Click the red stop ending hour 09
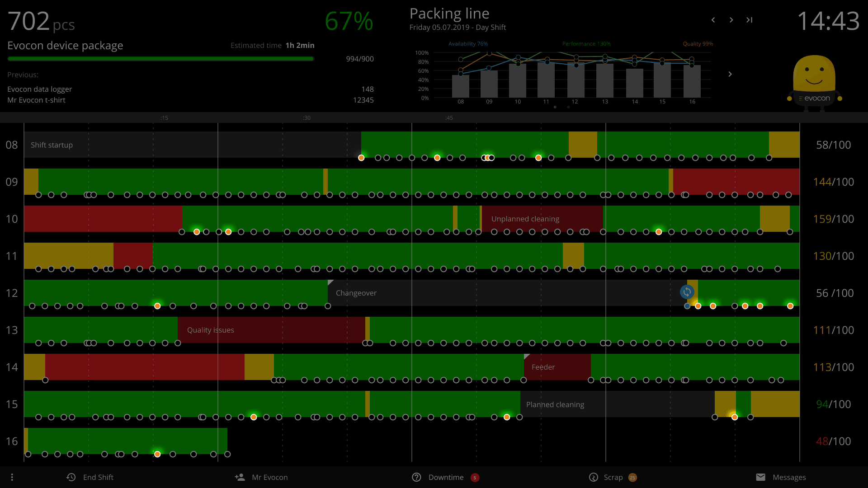Viewport: 868px width, 488px height. click(x=736, y=182)
